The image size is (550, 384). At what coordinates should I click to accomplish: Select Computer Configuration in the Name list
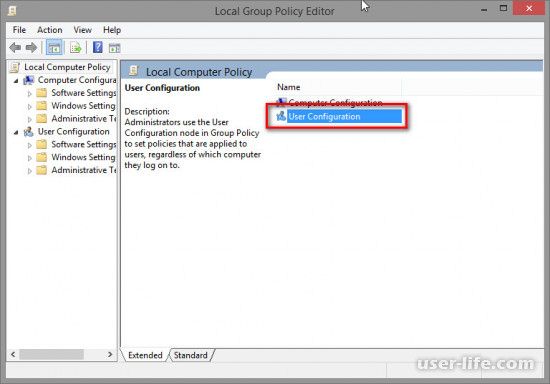[x=335, y=103]
